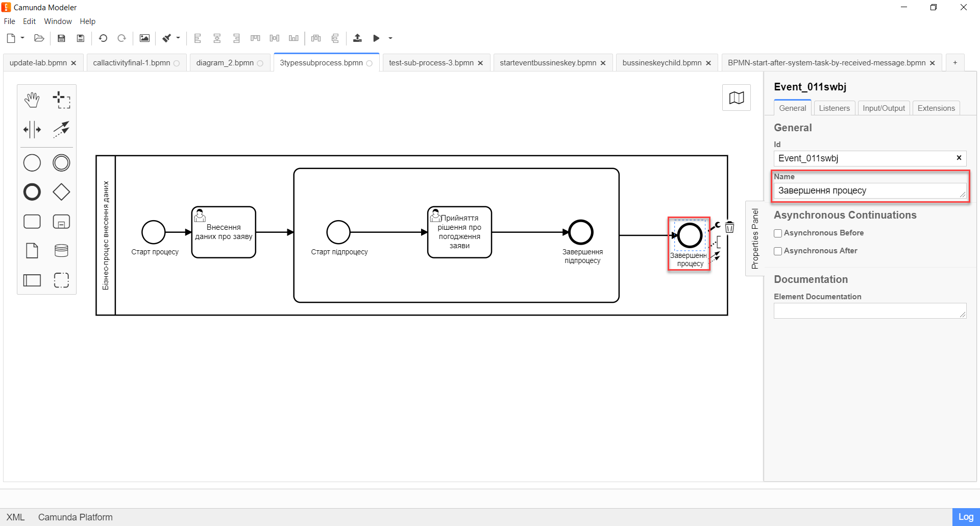Switch to XML view
The image size is (980, 526).
[x=15, y=517]
